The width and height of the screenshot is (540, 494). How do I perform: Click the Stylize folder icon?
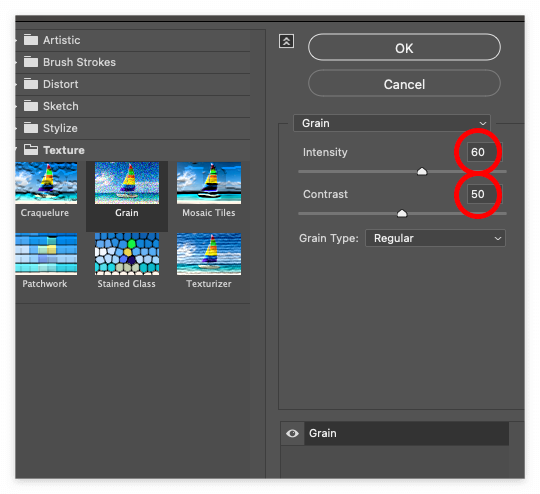[x=31, y=128]
